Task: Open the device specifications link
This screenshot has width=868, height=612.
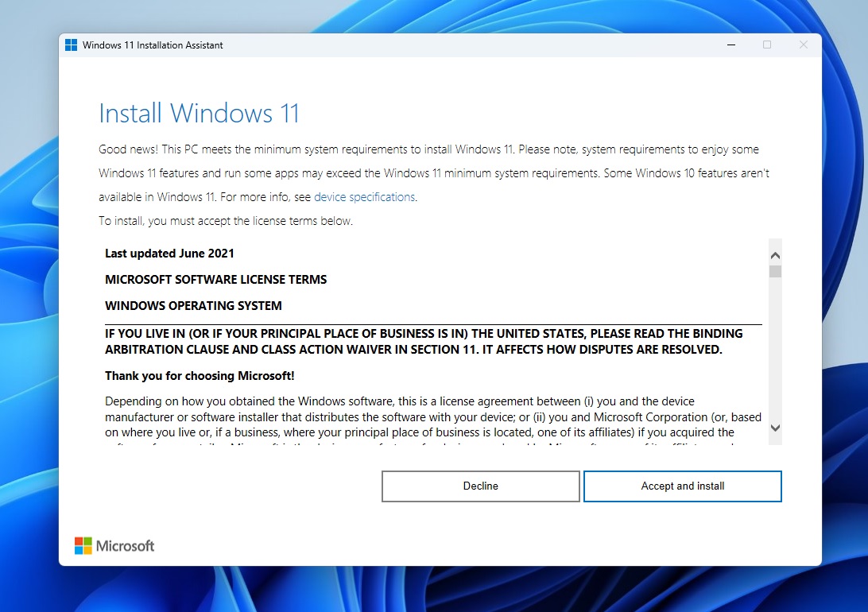Action: click(363, 196)
